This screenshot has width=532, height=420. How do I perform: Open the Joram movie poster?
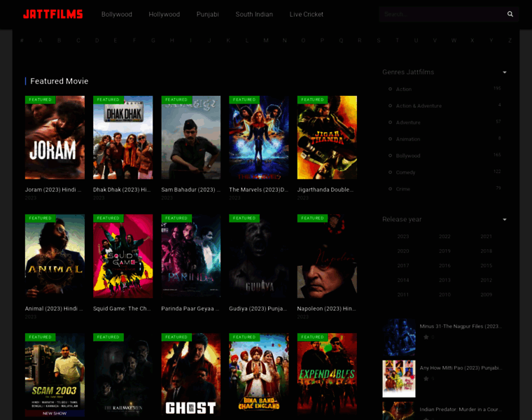pos(55,137)
